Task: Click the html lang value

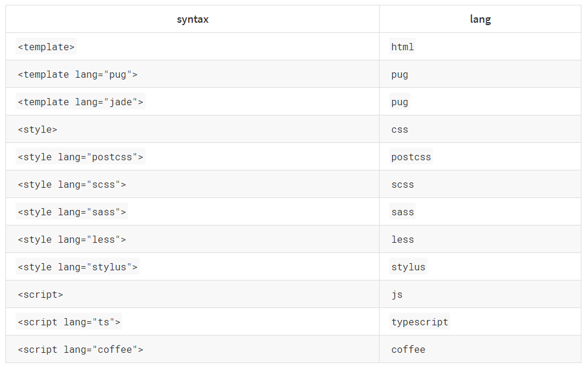Action: (402, 46)
